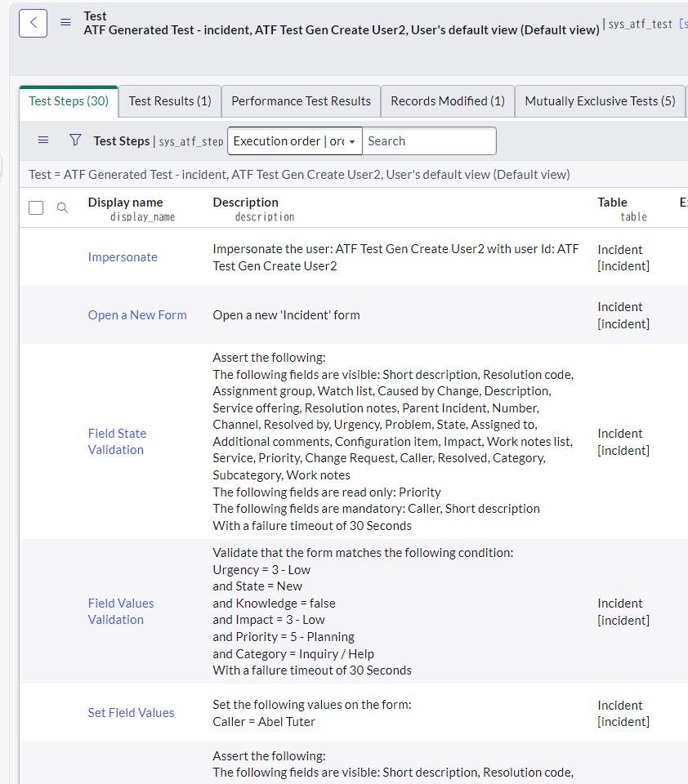This screenshot has width=688, height=784.
Task: Click inside the Search input box
Action: [429, 140]
